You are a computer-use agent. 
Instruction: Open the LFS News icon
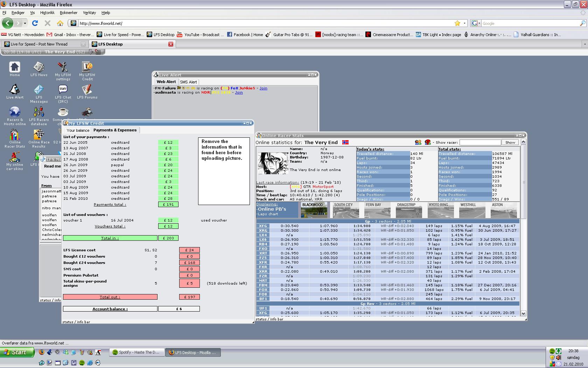pyautogui.click(x=38, y=69)
